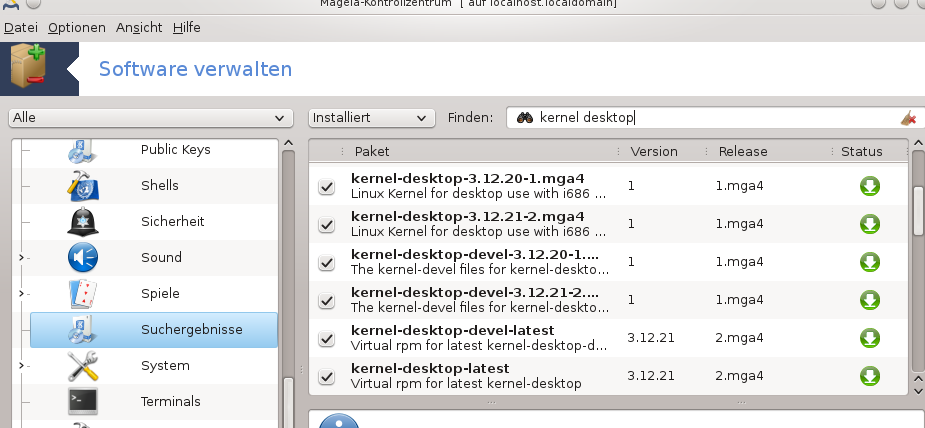Sort by the Release column header
Viewport: 925px width, 428px height.
tap(770, 152)
